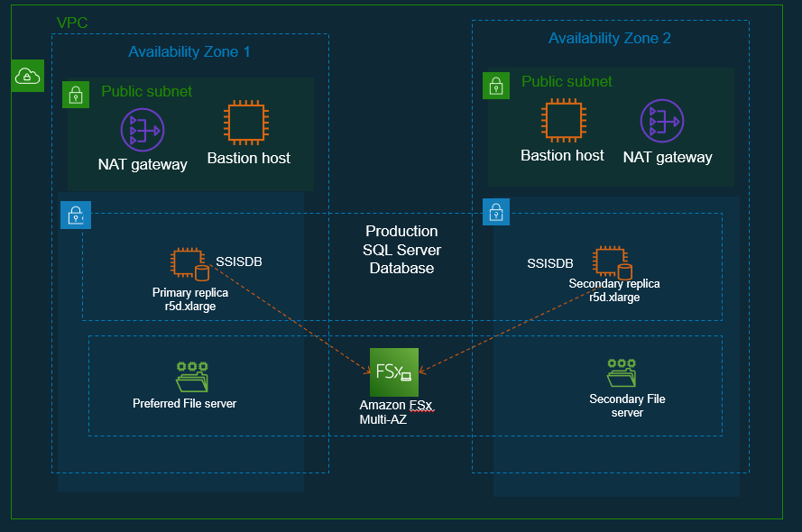Click the blue private subnet lock icon in Zone 1
802x532 pixels.
click(76, 215)
